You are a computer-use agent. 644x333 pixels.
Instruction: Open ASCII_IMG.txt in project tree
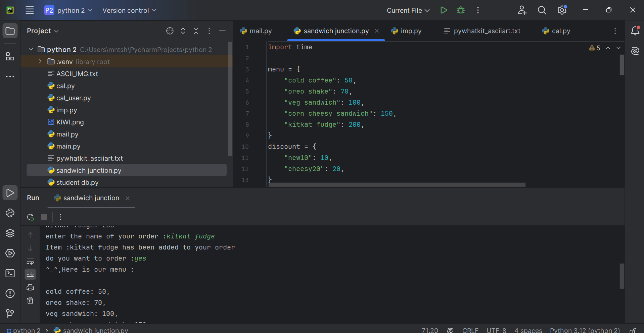(77, 74)
